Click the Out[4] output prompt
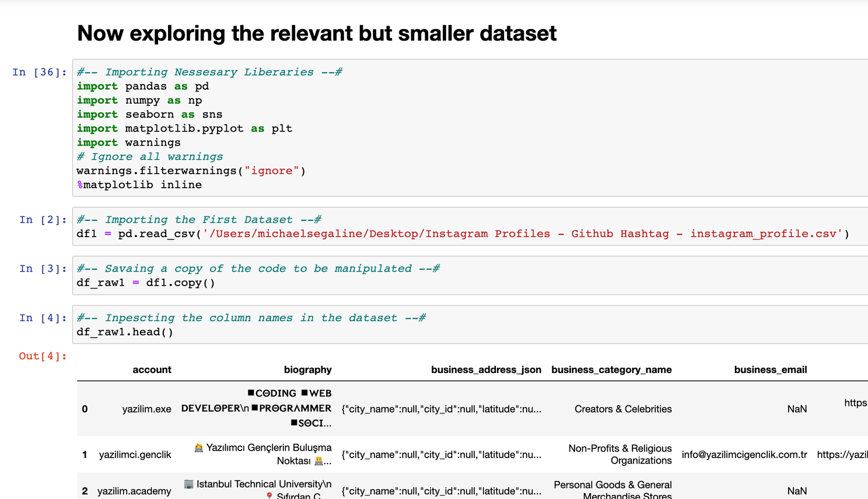Image resolution: width=868 pixels, height=499 pixels. pos(43,356)
